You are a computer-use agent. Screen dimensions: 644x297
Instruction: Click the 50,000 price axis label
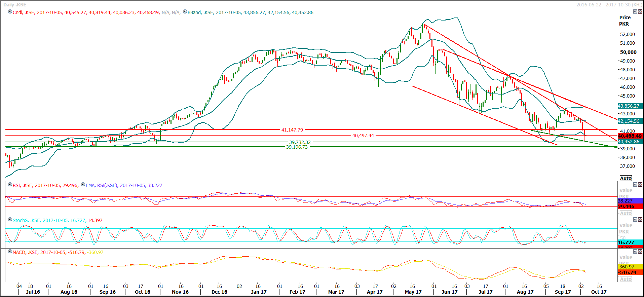point(628,52)
